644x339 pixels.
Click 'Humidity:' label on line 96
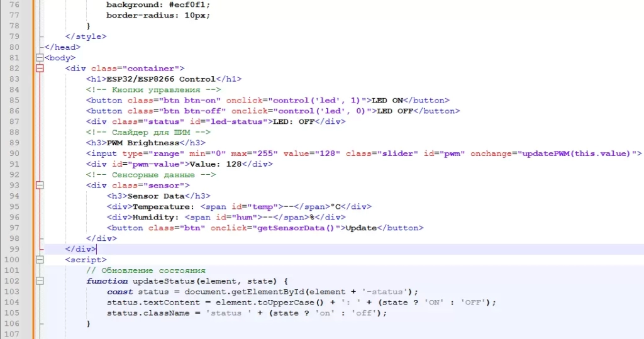156,218
